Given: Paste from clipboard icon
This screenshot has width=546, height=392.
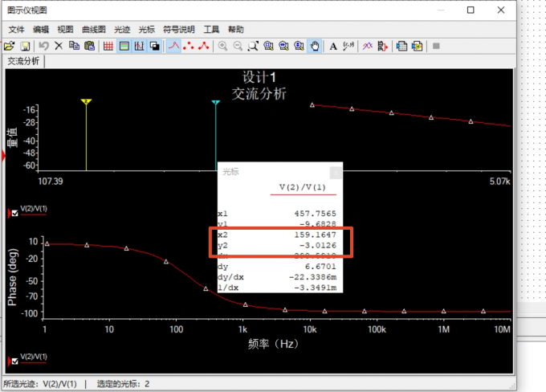Looking at the screenshot, I should [89, 46].
